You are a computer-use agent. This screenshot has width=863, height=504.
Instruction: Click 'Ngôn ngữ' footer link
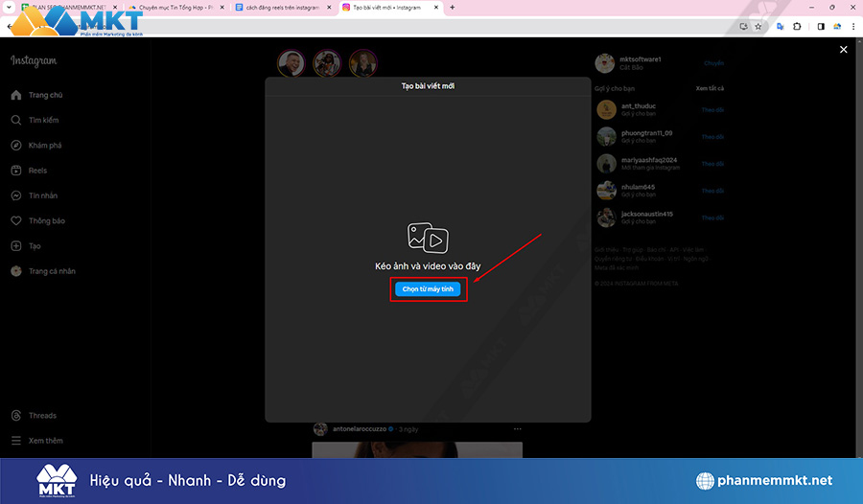click(x=696, y=259)
